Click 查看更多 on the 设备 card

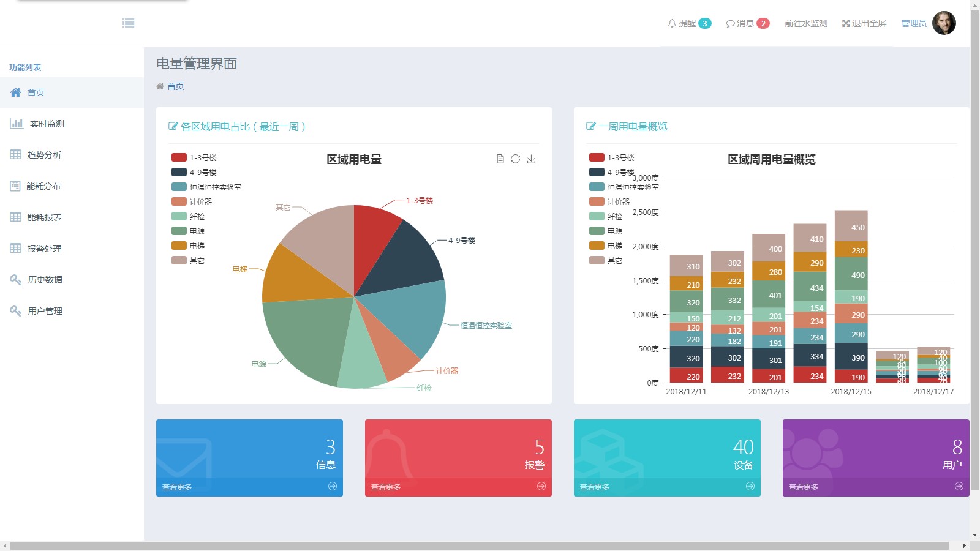click(595, 487)
